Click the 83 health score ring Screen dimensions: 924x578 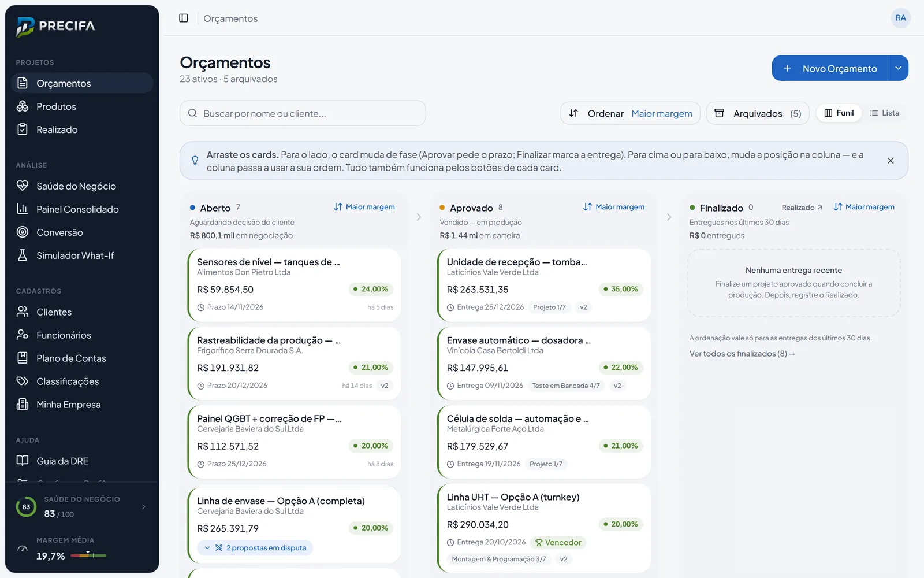26,507
